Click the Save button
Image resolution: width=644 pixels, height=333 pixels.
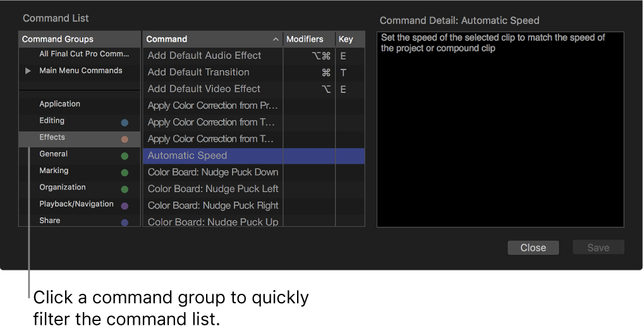598,248
